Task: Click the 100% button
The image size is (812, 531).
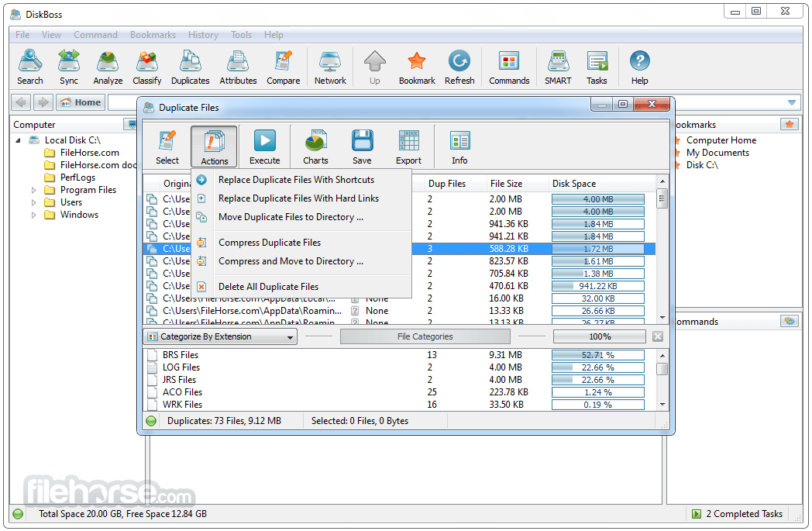Action: pos(599,336)
